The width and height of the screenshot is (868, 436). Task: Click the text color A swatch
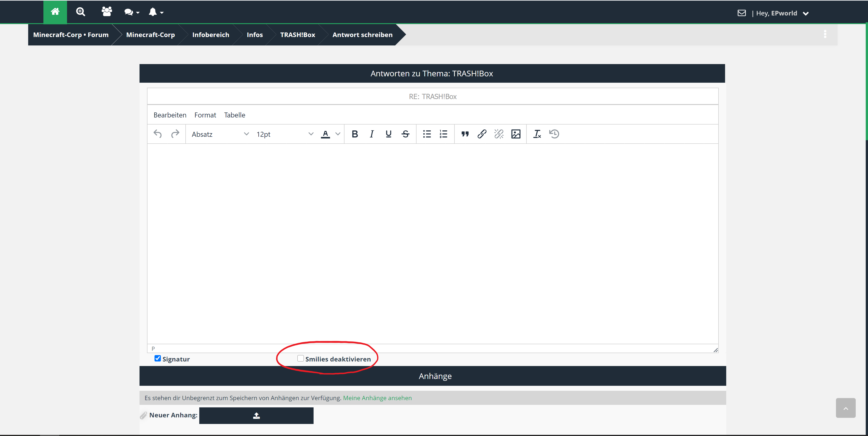pos(325,134)
